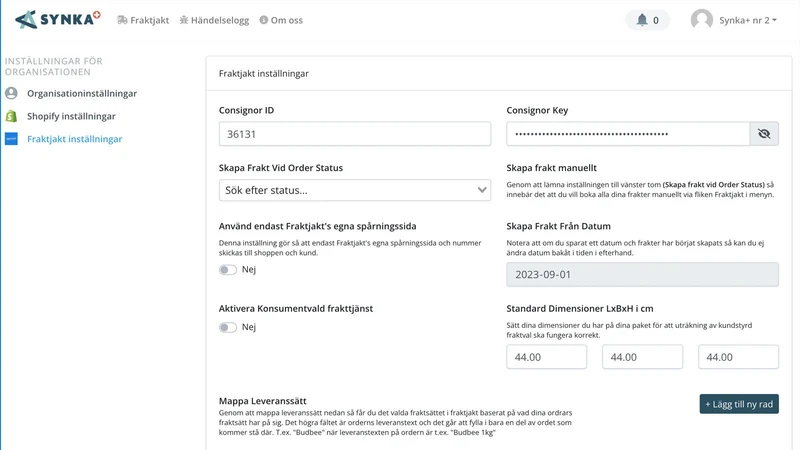Screen dimensions: 800x450
Task: Click the Skapa frakt manuellt heading
Action: tap(552, 168)
